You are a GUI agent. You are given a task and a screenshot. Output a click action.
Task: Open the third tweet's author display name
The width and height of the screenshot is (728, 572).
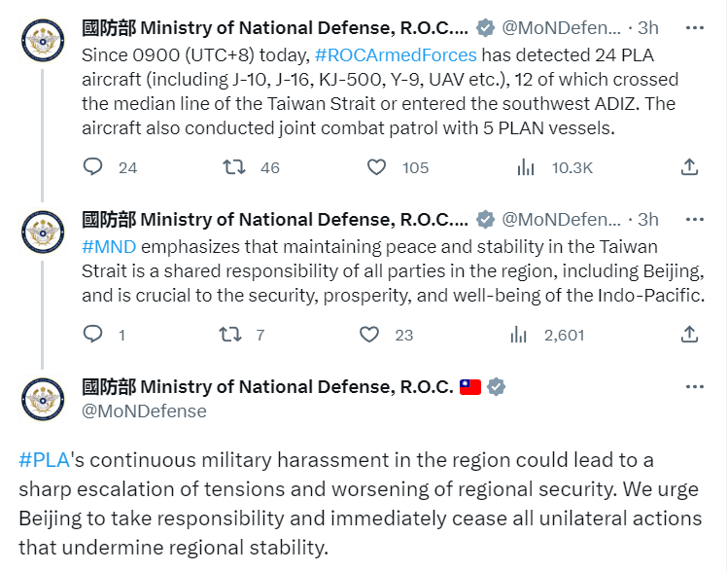coord(268,386)
